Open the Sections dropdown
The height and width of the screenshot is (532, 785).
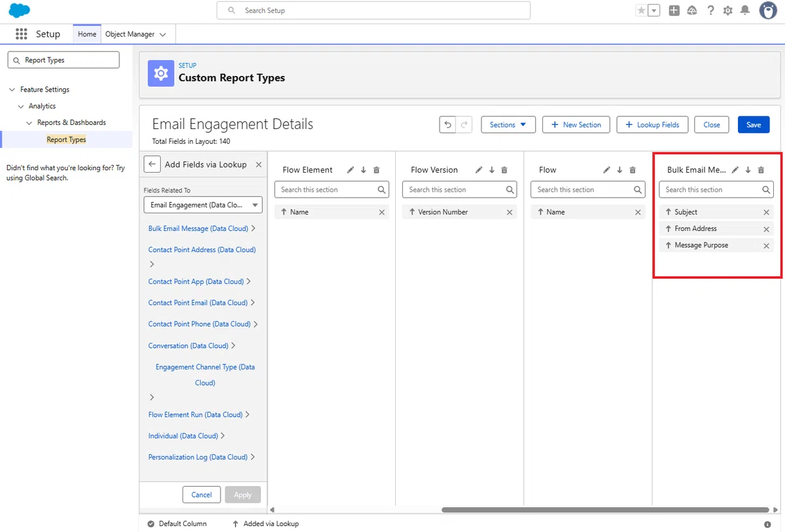coord(508,124)
